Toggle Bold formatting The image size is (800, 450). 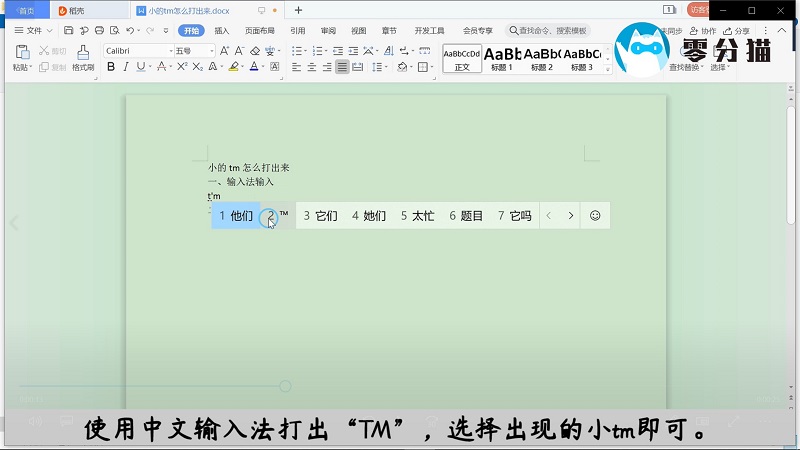111,66
